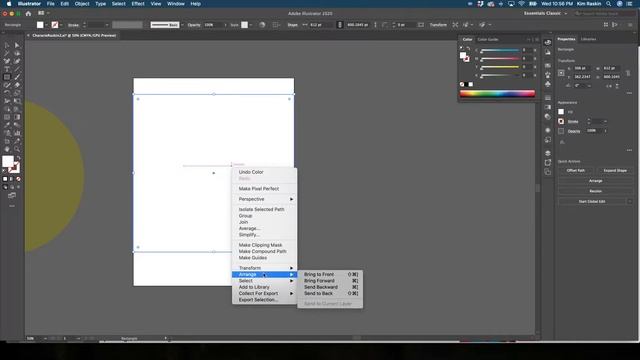Select the Paintbrush tool
The width and height of the screenshot is (640, 360).
pyautogui.click(x=17, y=77)
